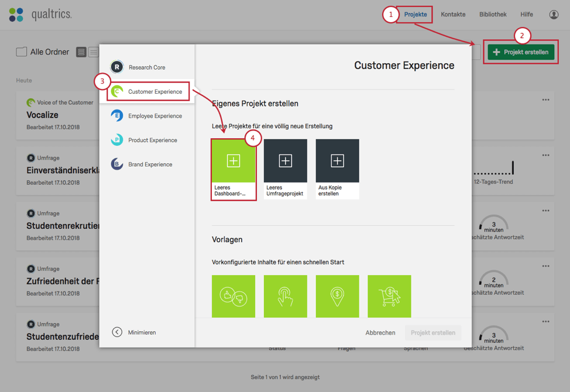The image size is (570, 392).
Task: Click the Employee Experience E icon
Action: [x=116, y=115]
